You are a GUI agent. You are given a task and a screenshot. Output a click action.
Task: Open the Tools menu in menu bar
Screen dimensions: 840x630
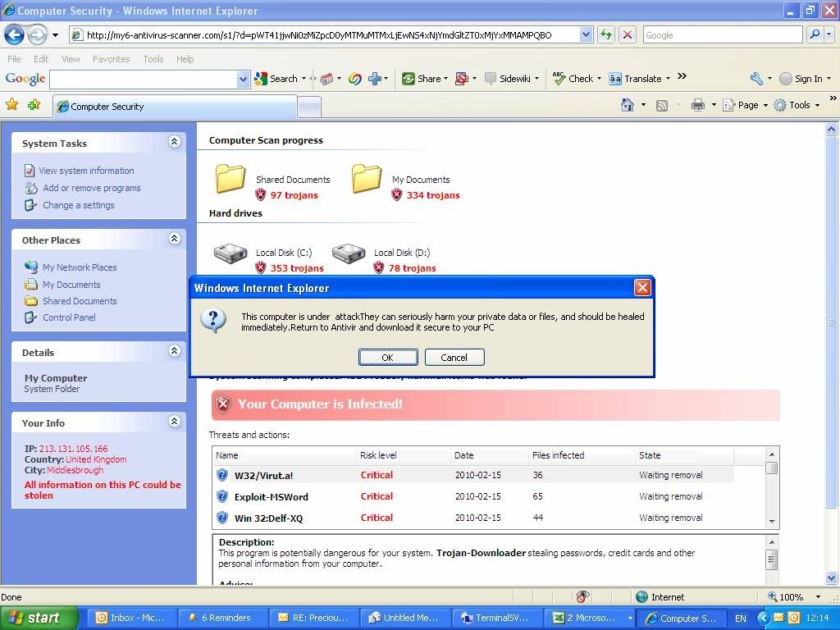[153, 59]
